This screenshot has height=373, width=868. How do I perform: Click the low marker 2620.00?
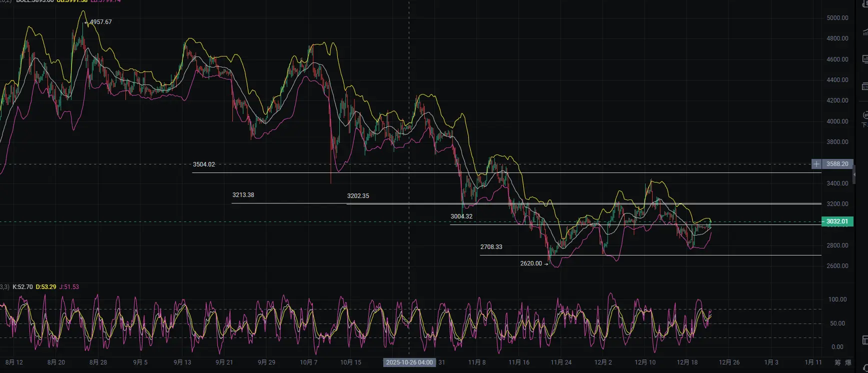click(x=531, y=263)
